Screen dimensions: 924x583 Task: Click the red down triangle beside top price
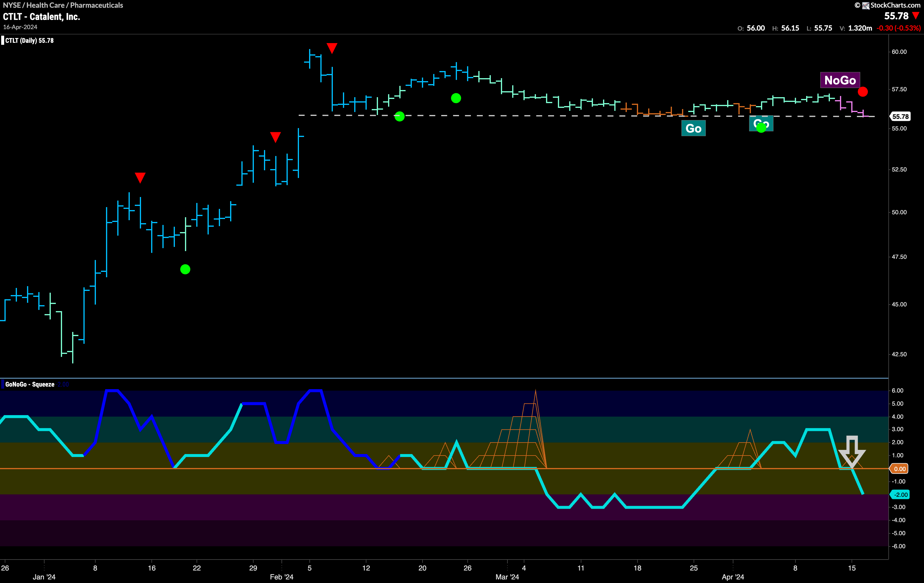pos(916,16)
